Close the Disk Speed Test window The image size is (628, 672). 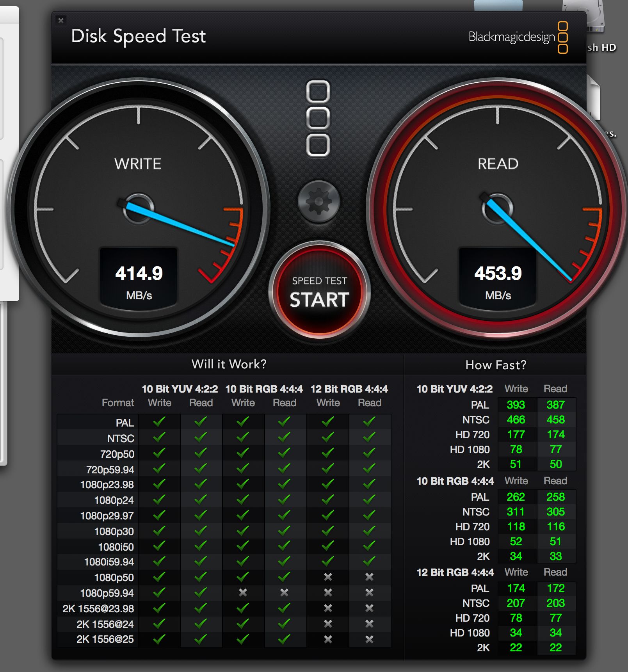61,20
